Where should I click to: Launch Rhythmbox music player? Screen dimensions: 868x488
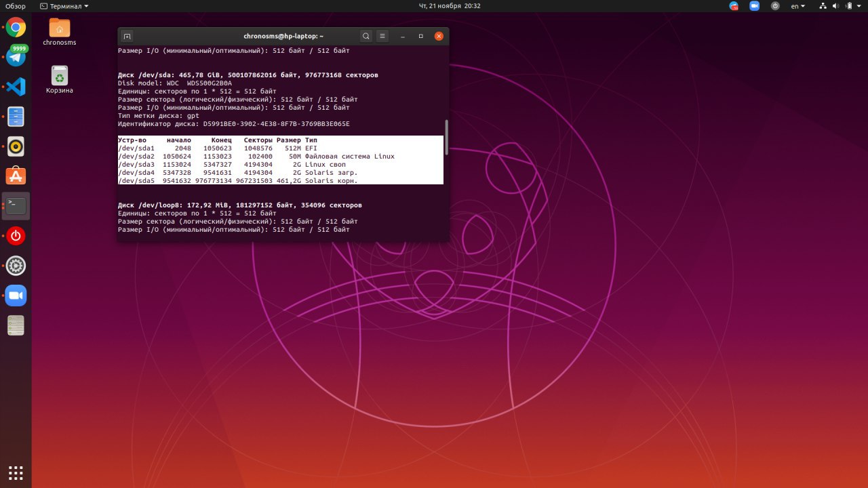[16, 146]
